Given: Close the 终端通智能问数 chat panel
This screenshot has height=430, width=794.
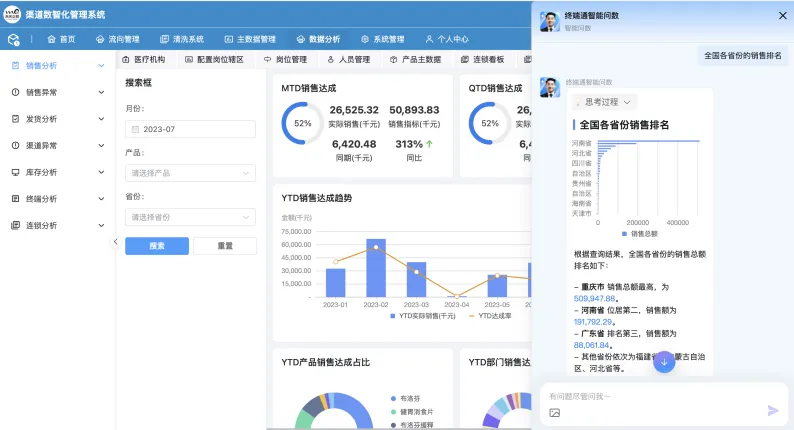Looking at the screenshot, I should [782, 16].
